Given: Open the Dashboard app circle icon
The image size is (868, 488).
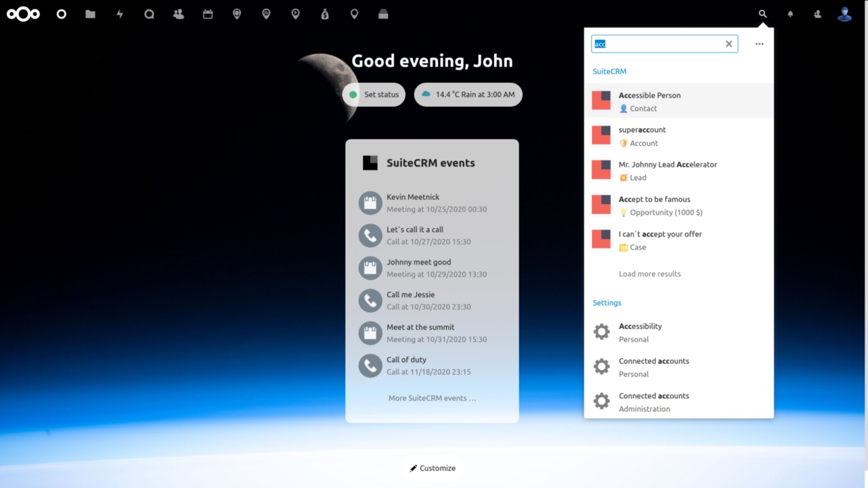Looking at the screenshot, I should 61,14.
